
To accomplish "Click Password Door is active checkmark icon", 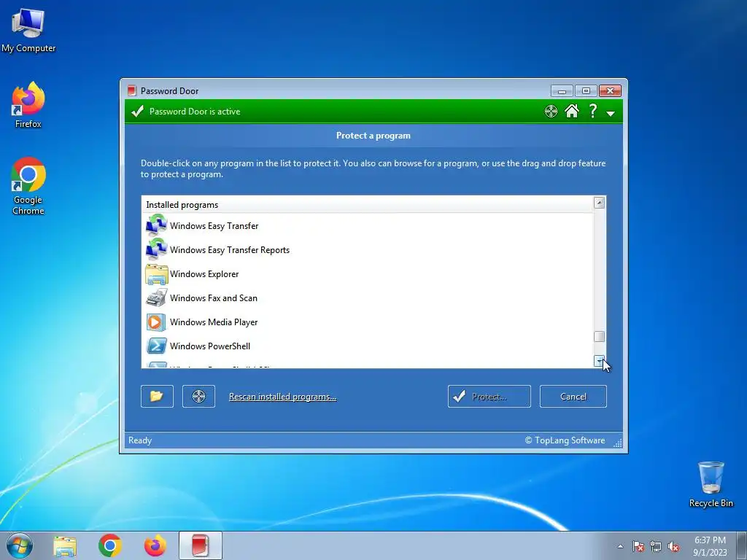I will (x=137, y=112).
